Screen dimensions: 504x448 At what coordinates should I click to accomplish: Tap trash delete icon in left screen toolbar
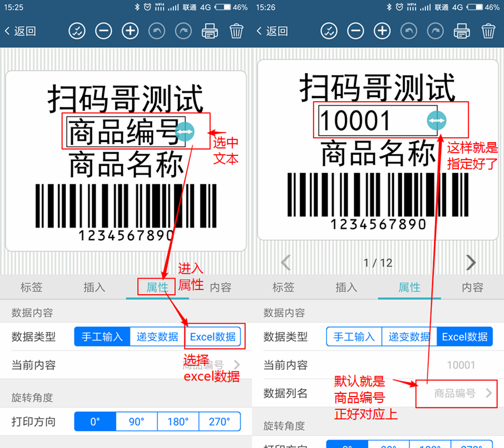pyautogui.click(x=236, y=31)
